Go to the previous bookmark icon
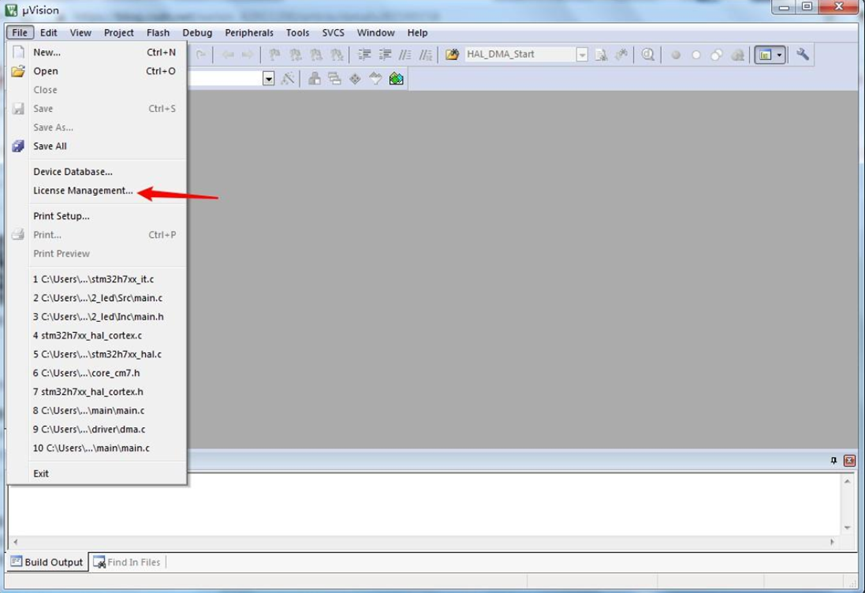865x593 pixels. [x=295, y=54]
